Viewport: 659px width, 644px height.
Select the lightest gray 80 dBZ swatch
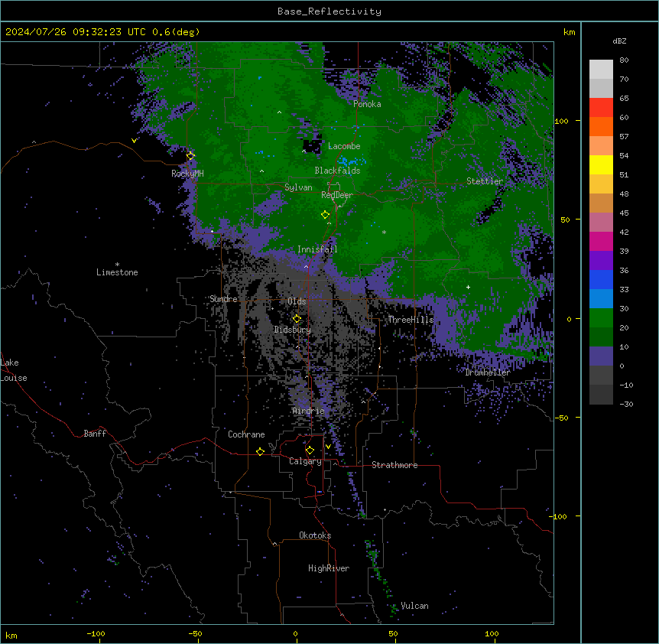pos(601,70)
